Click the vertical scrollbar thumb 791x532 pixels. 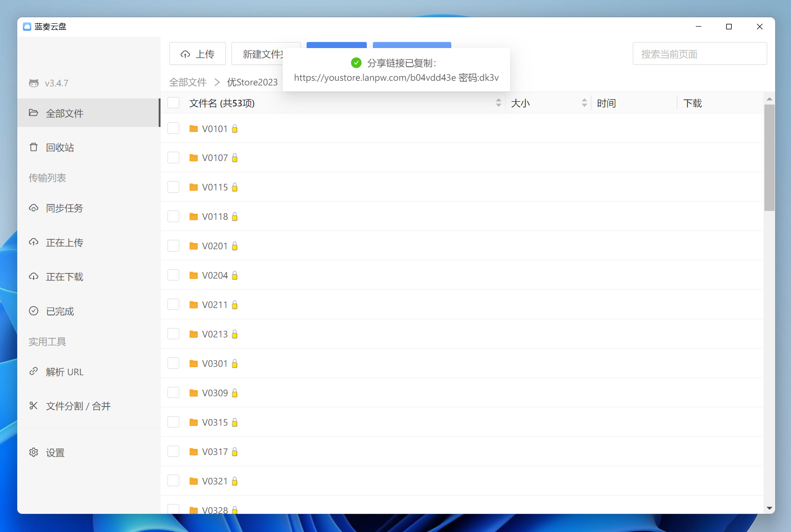click(770, 158)
